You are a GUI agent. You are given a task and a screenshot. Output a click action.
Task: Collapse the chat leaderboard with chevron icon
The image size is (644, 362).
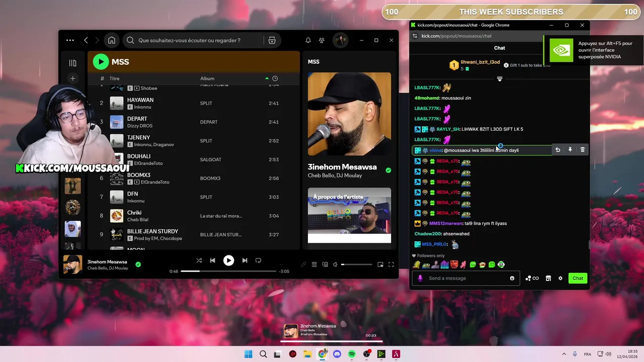coord(500,79)
